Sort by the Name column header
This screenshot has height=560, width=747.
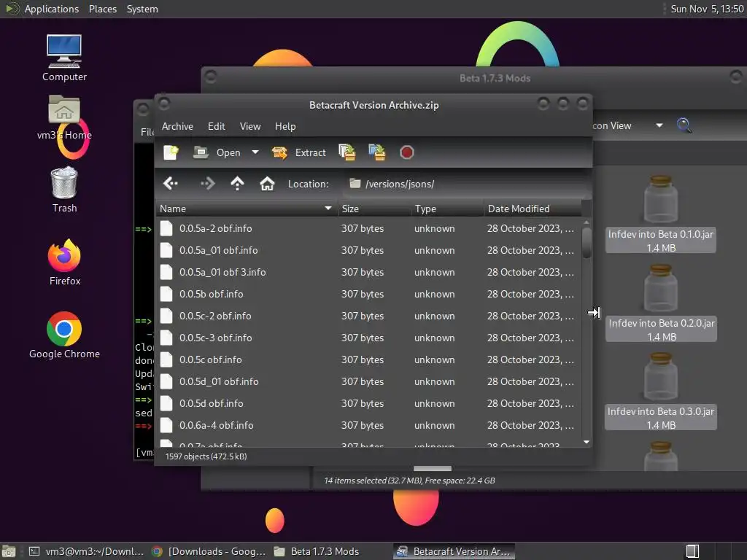(x=247, y=209)
